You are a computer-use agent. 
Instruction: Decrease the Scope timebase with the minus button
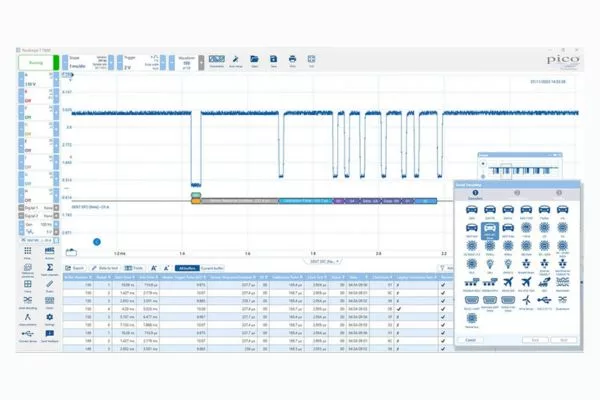(65, 62)
